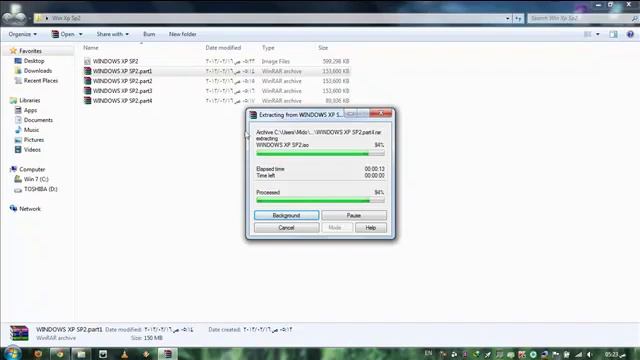Open Desktop in the navigation pane
The width and height of the screenshot is (640, 360).
33,61
